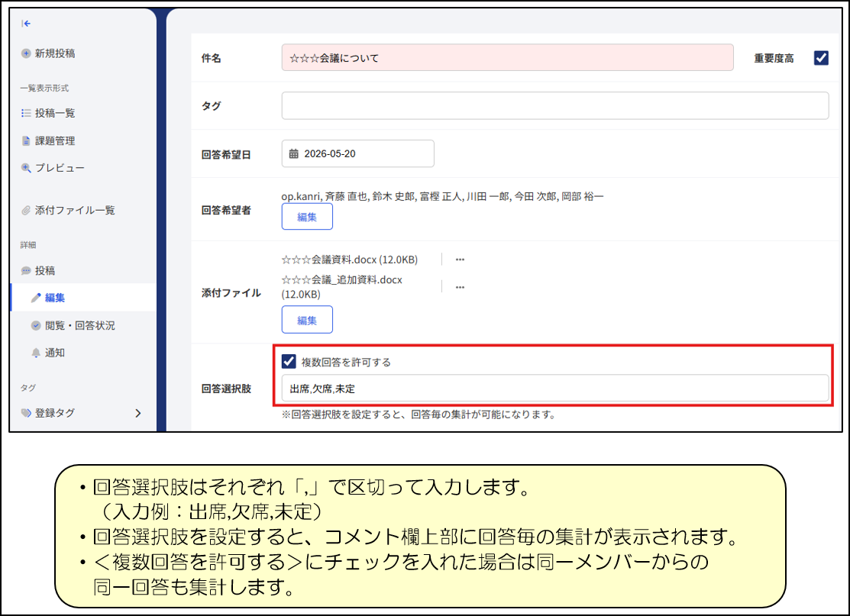The image size is (850, 616).
Task: Click the 件名 subject field
Action: tap(507, 57)
